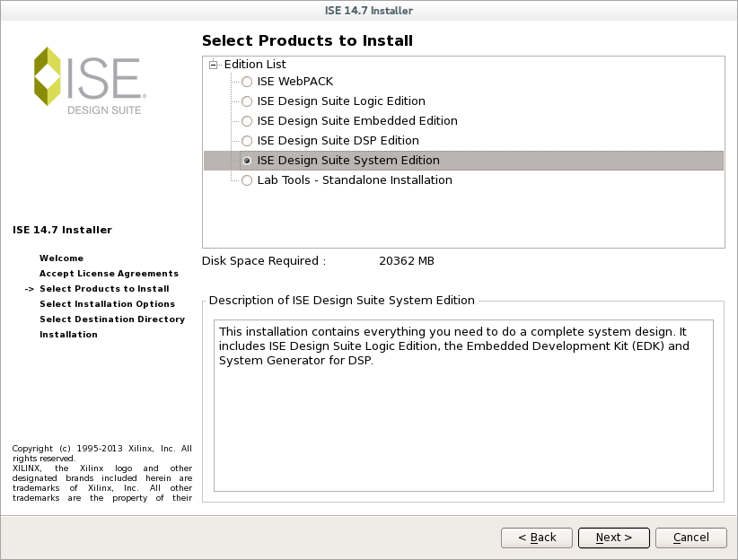Click 'ISE Design Suite Logic Edition' text

341,101
